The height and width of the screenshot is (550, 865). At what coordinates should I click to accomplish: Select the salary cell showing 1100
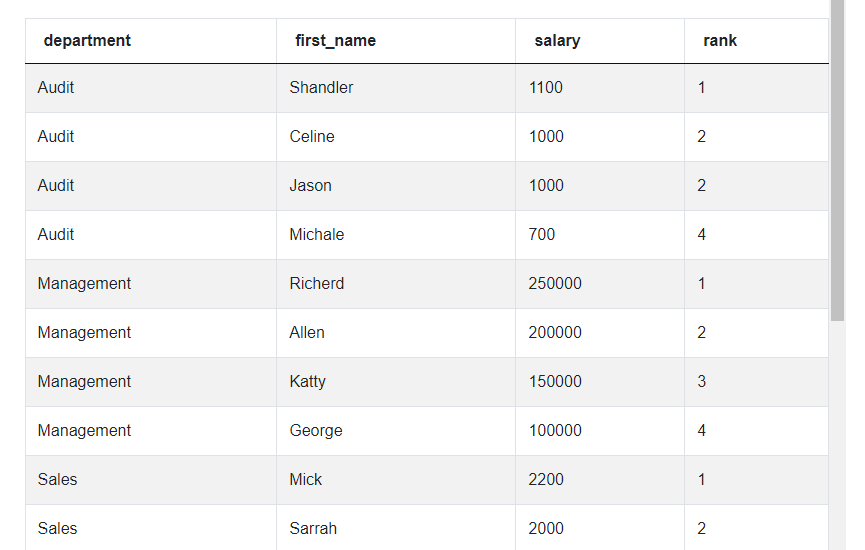click(x=546, y=88)
